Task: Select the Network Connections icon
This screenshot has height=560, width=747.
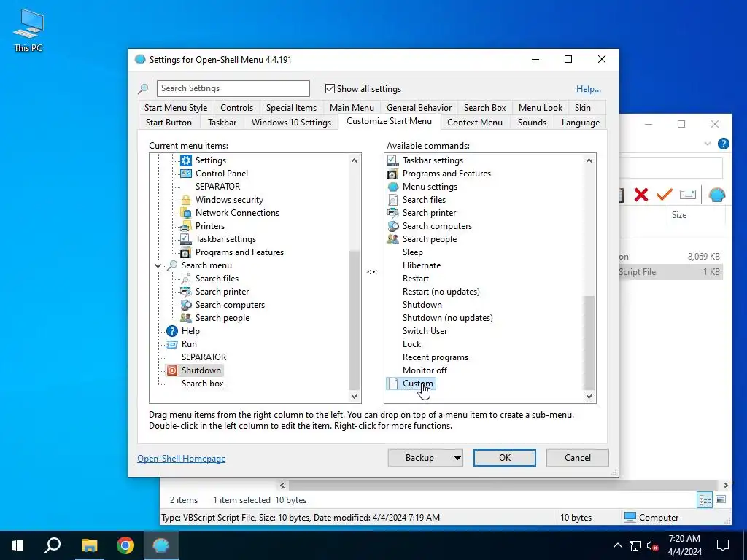Action: [x=186, y=213]
